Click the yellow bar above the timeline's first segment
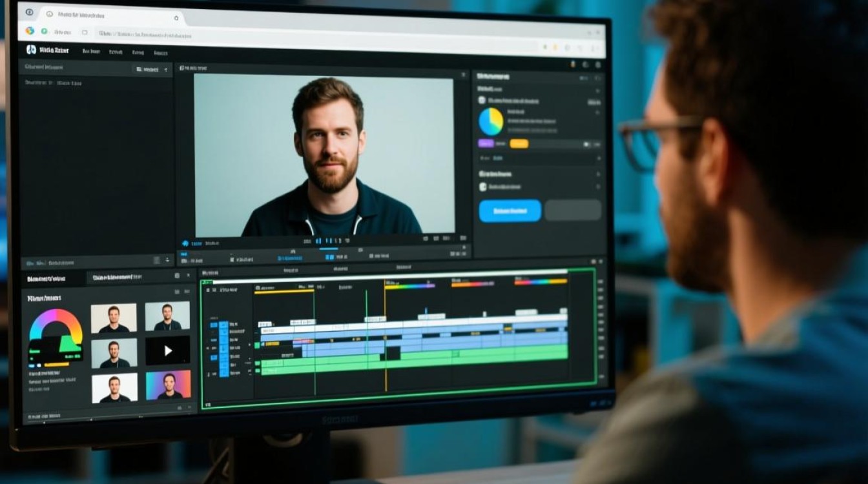The width and height of the screenshot is (868, 484). [x=284, y=292]
